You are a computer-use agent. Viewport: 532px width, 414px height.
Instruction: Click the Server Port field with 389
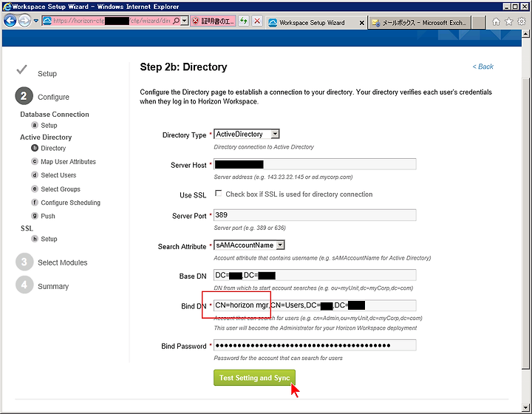tap(315, 215)
